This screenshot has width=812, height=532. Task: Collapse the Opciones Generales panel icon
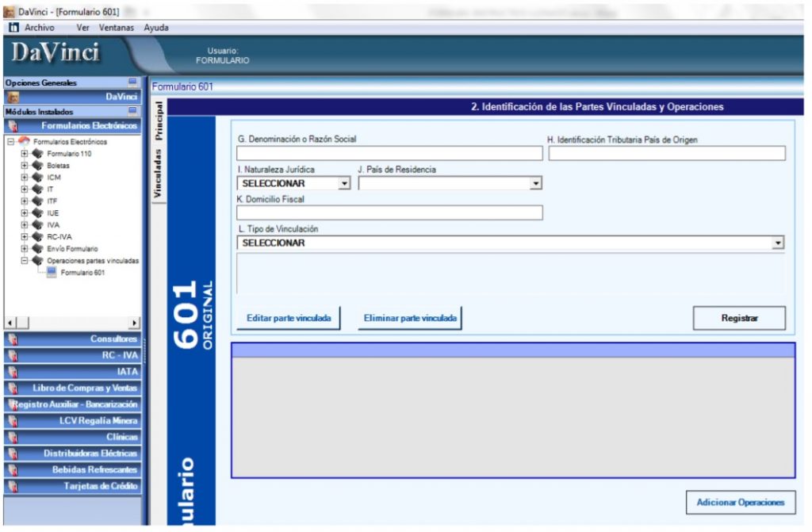(x=132, y=82)
